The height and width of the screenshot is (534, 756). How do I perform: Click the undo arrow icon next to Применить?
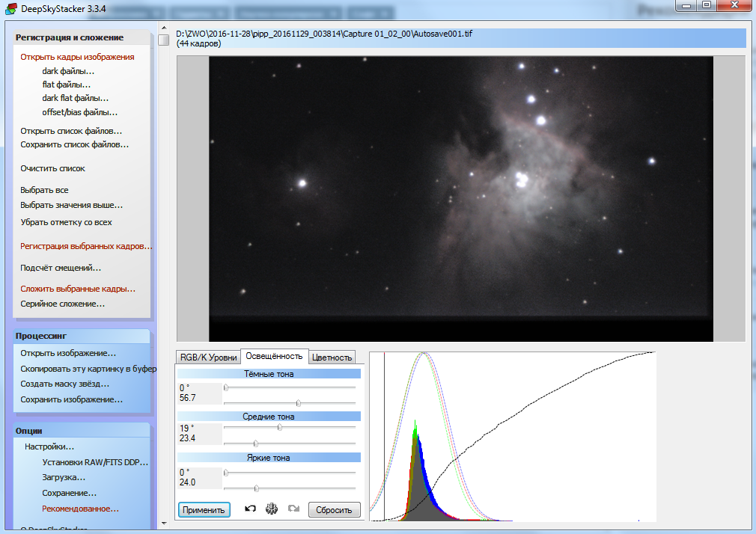pyautogui.click(x=250, y=509)
